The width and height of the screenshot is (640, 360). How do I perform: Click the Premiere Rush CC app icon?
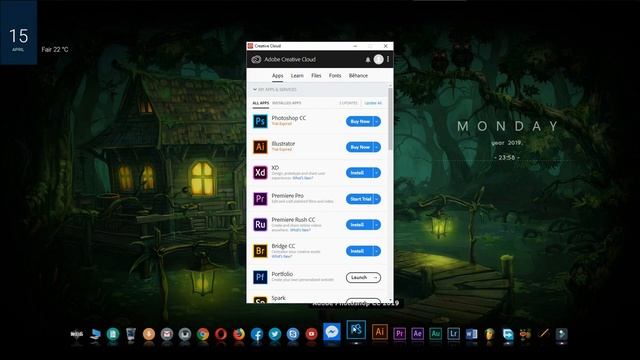click(260, 224)
